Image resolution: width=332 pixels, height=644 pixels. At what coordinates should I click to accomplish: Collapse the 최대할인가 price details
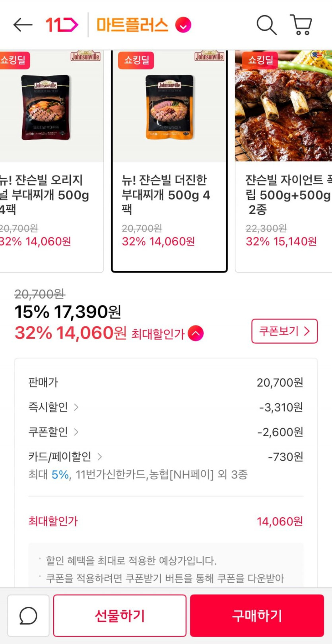point(196,333)
